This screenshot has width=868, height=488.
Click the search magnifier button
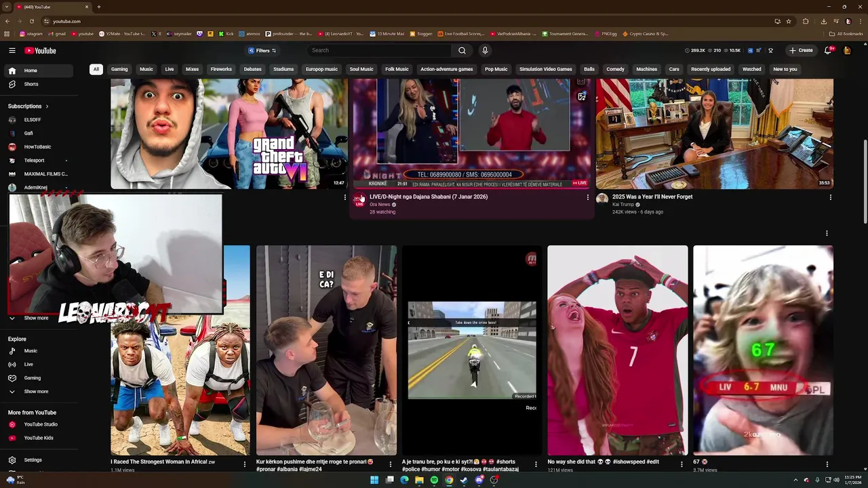coord(462,50)
